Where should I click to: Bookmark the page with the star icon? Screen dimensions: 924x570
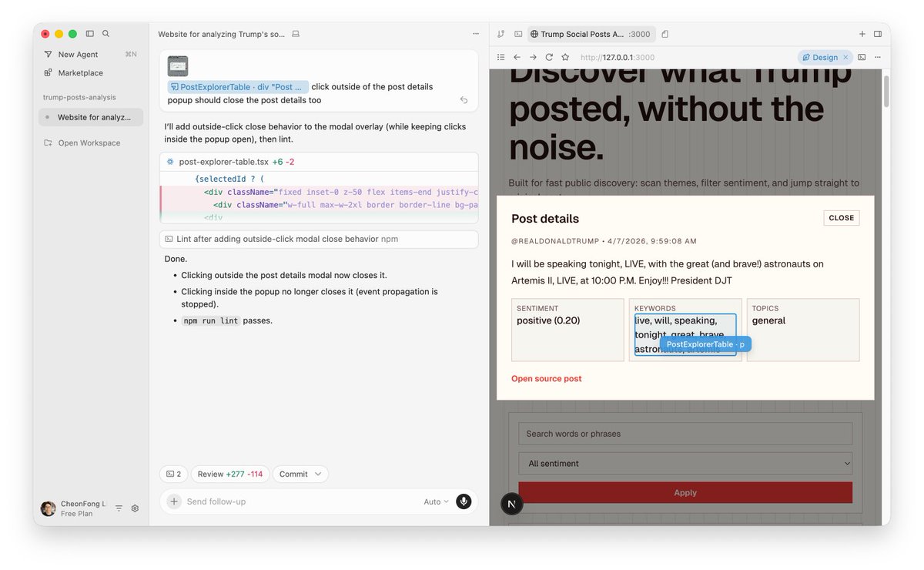(565, 57)
